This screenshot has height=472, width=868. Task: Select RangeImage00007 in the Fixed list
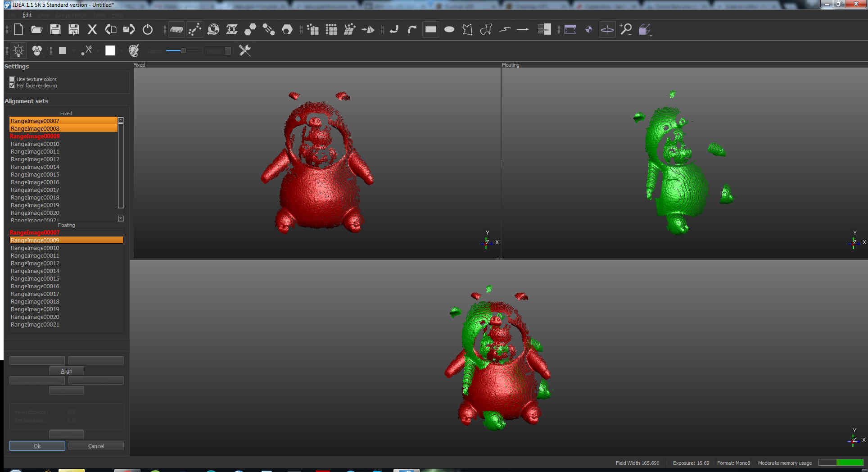[x=63, y=121]
